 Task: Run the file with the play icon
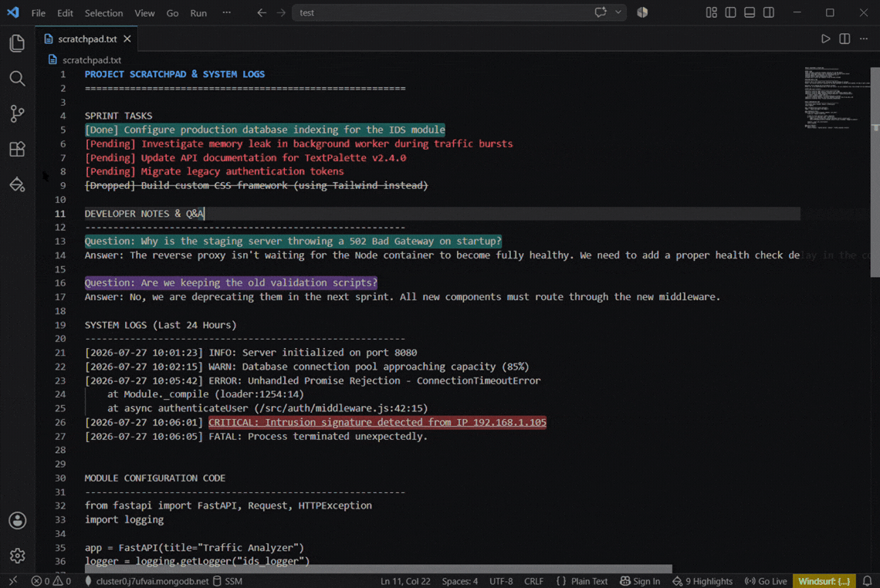(825, 39)
